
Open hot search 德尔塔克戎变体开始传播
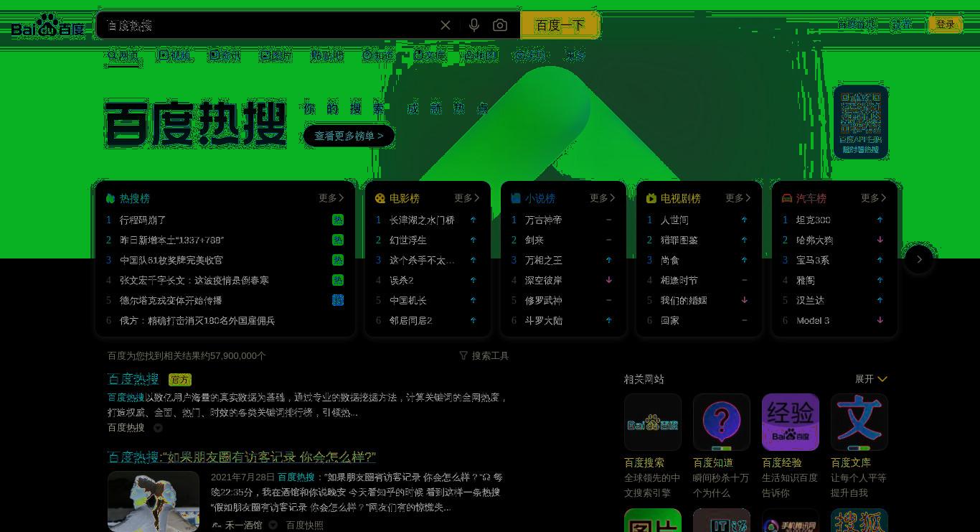tap(171, 300)
